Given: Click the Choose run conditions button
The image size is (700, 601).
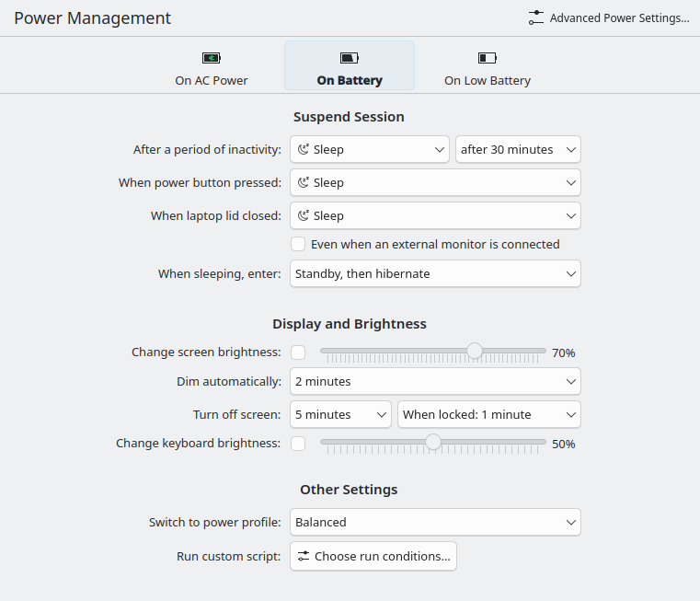Looking at the screenshot, I should click(x=373, y=556).
